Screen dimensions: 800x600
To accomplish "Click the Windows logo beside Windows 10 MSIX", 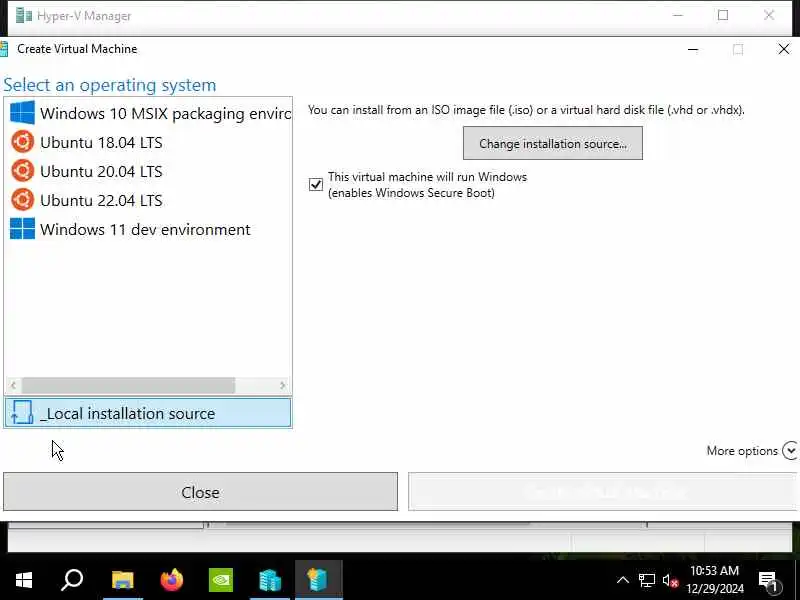I will pyautogui.click(x=22, y=113).
